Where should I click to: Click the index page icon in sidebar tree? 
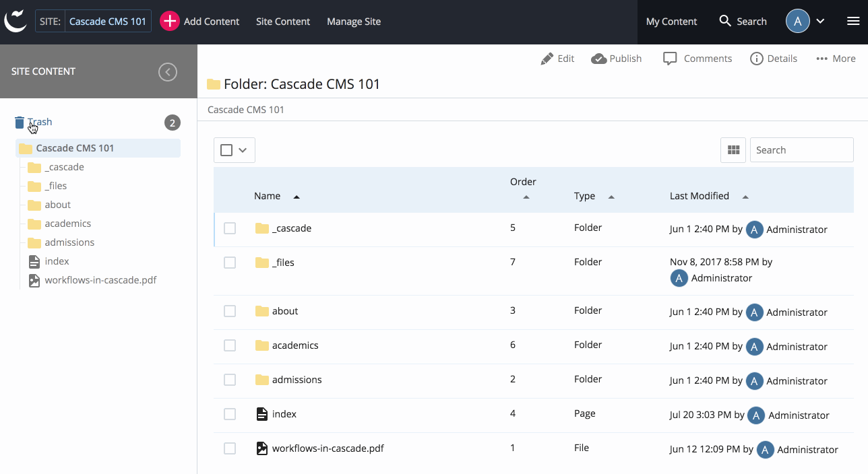pyautogui.click(x=34, y=261)
